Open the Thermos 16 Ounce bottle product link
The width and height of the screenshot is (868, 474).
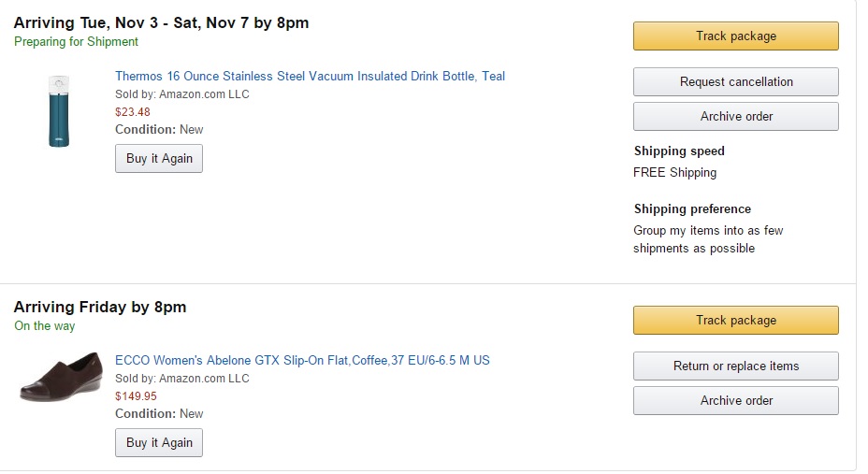point(310,77)
